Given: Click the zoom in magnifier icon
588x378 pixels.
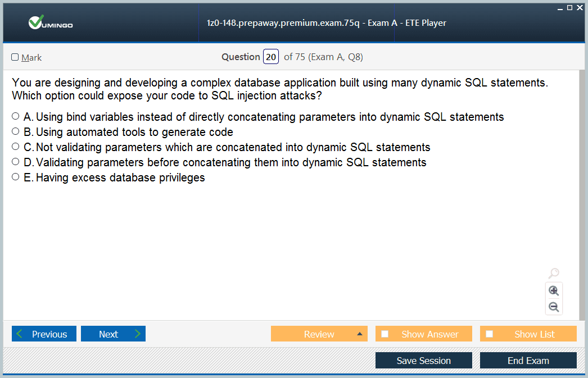Looking at the screenshot, I should pos(554,291).
